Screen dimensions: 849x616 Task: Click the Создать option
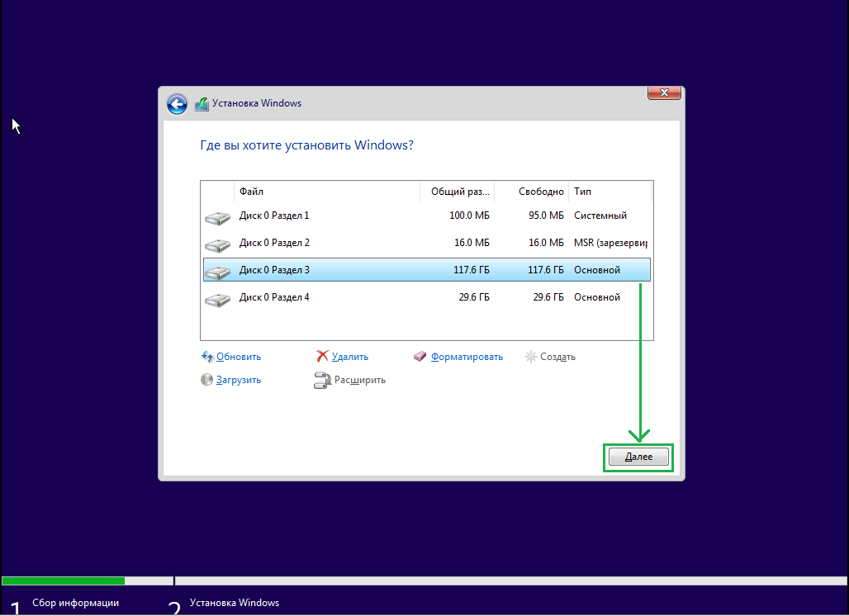[557, 357]
